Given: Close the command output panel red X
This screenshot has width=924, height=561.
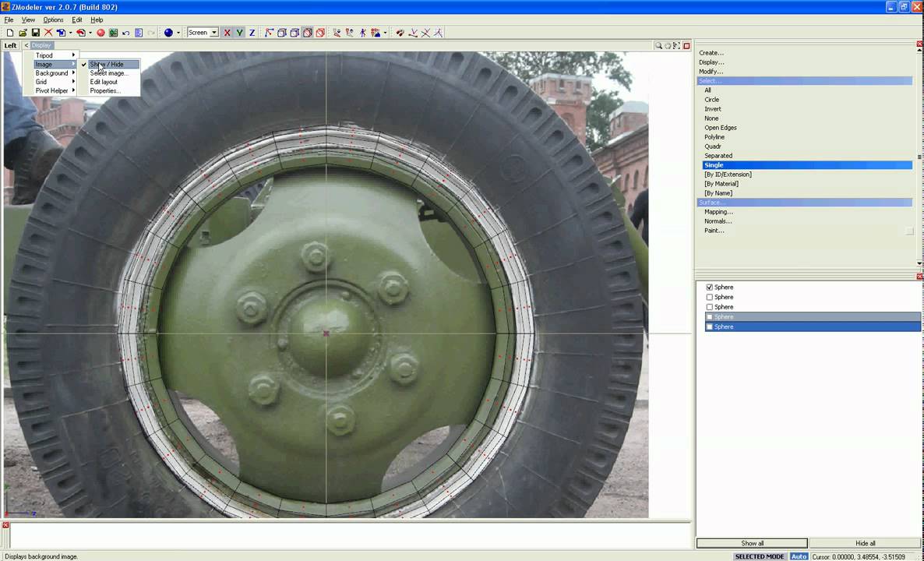Looking at the screenshot, I should point(5,525).
